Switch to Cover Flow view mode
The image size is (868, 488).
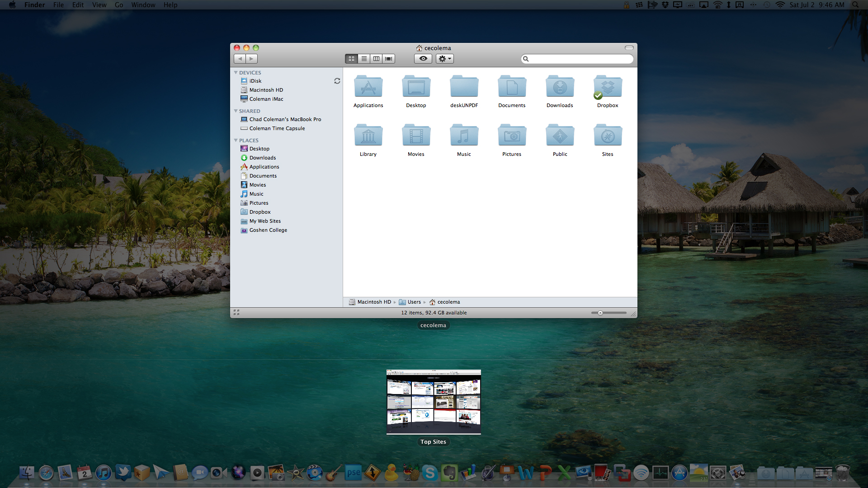point(388,59)
